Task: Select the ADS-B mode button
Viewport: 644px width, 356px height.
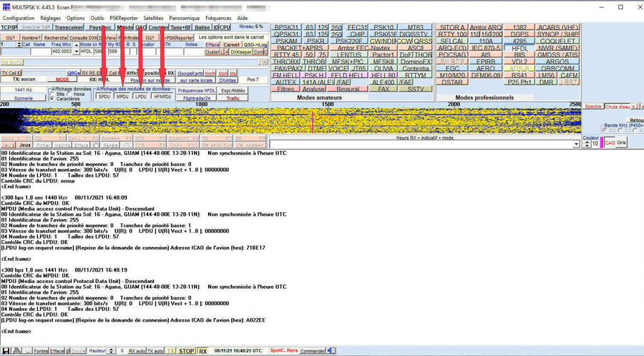Action: [x=519, y=69]
